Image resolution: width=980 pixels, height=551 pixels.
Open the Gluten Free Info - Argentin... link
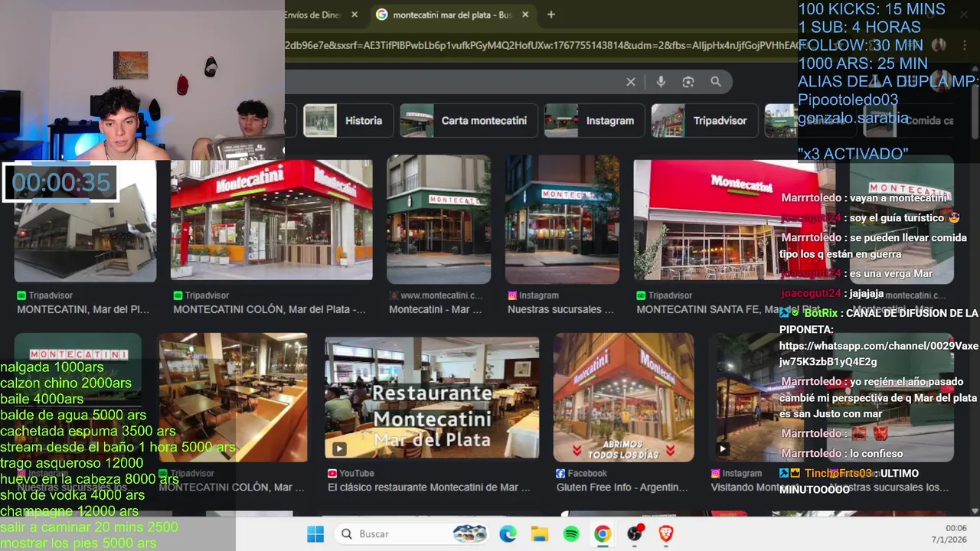622,487
